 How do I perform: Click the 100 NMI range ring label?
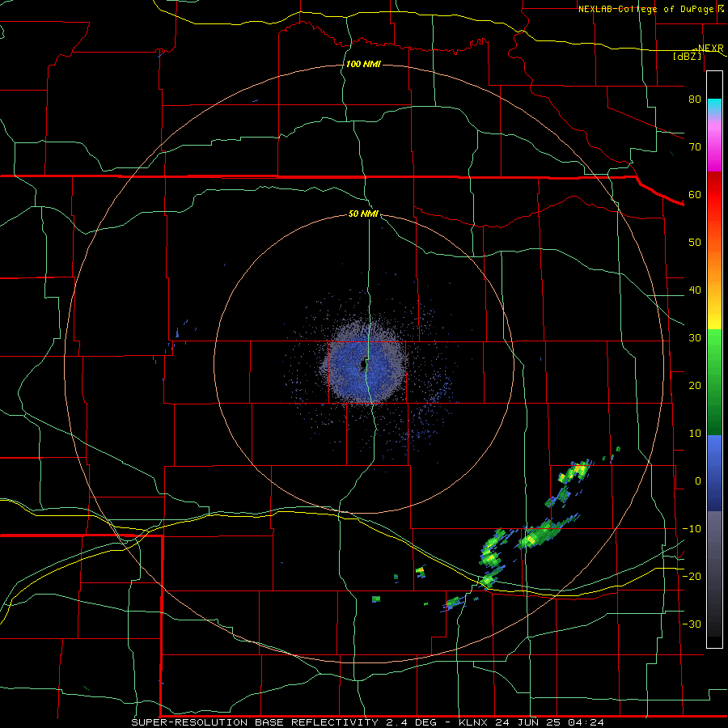(x=363, y=64)
